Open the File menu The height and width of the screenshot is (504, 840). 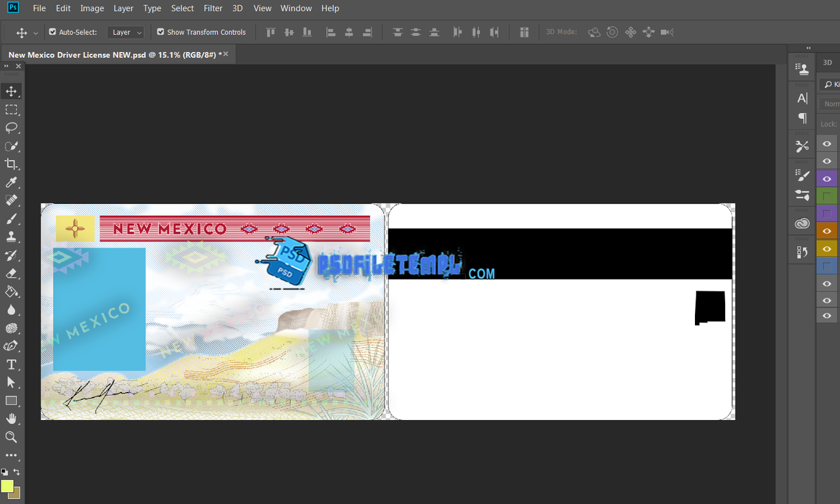tap(39, 9)
